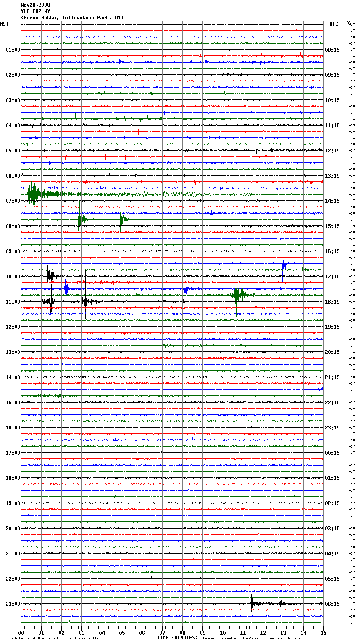Select the 18:00 MST time label
Screen dimensions: 357x644
pos(13,478)
